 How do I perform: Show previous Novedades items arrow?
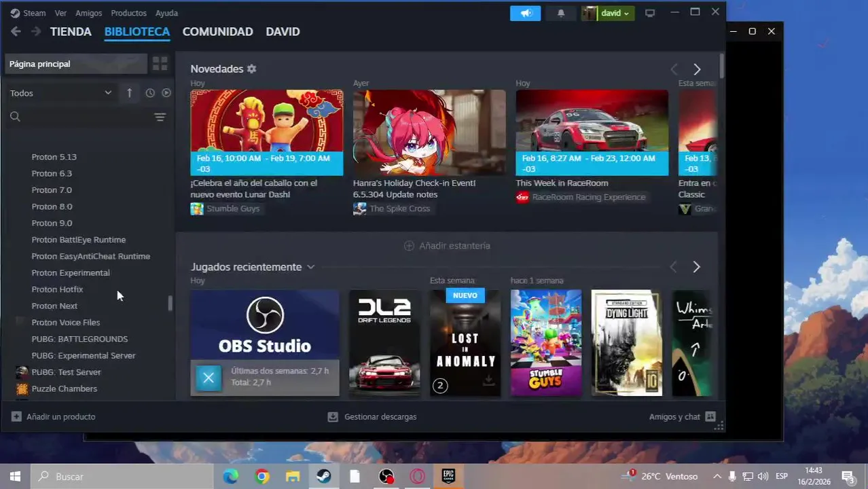point(674,69)
